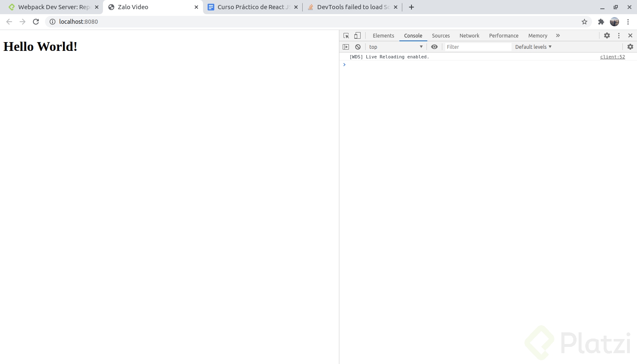Create a live expression with the eye icon
Viewport: 637px width, 364px height.
pyautogui.click(x=434, y=47)
